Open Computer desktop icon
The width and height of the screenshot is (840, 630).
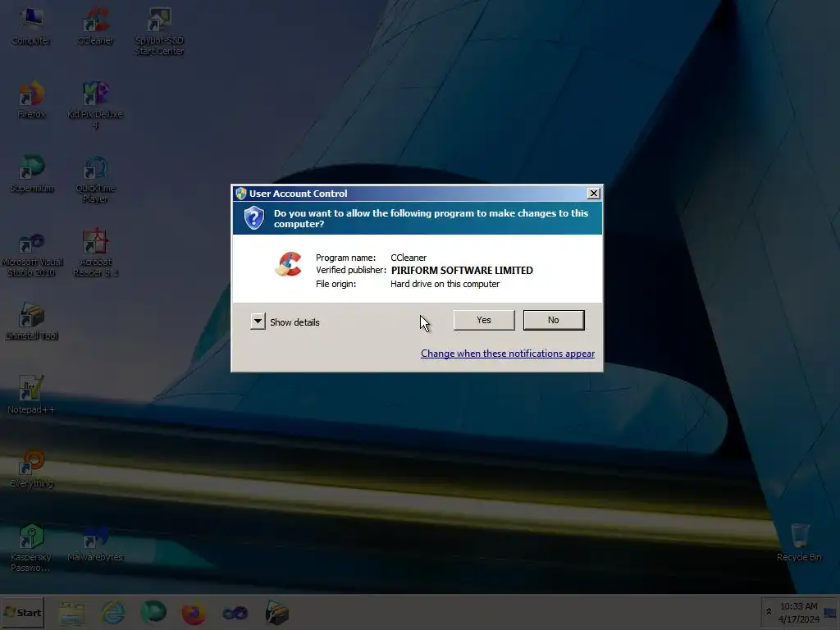(31, 26)
